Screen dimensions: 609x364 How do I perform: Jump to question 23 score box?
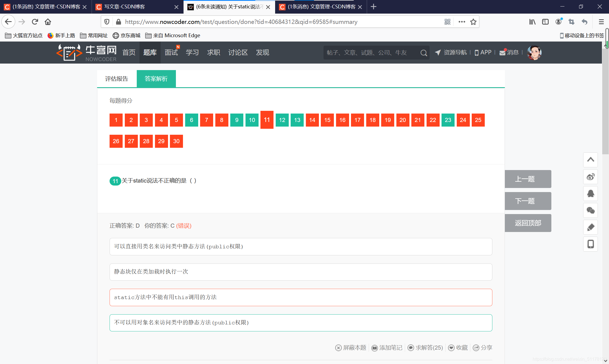pyautogui.click(x=448, y=120)
